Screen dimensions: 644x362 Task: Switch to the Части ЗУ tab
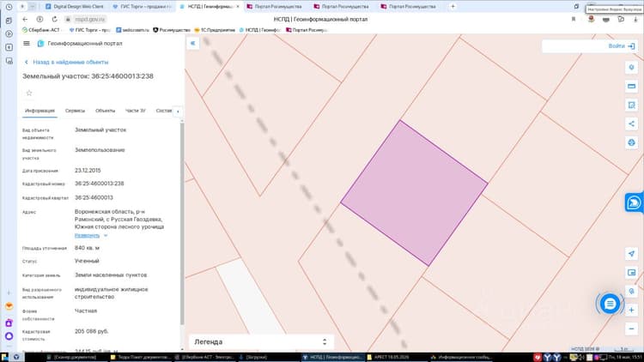pyautogui.click(x=136, y=111)
